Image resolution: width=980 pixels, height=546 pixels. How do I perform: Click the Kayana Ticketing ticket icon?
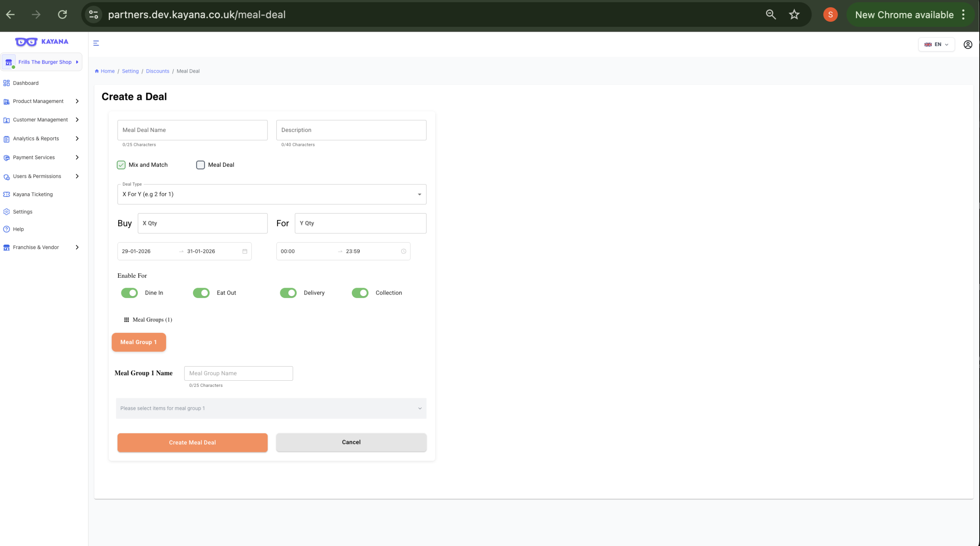pos(7,194)
